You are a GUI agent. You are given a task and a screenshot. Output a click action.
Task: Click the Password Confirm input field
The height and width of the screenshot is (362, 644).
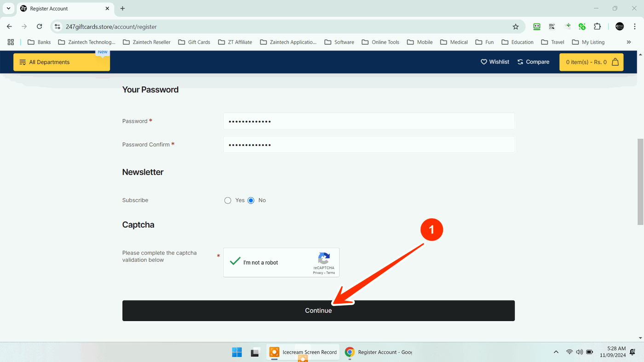[x=369, y=145]
